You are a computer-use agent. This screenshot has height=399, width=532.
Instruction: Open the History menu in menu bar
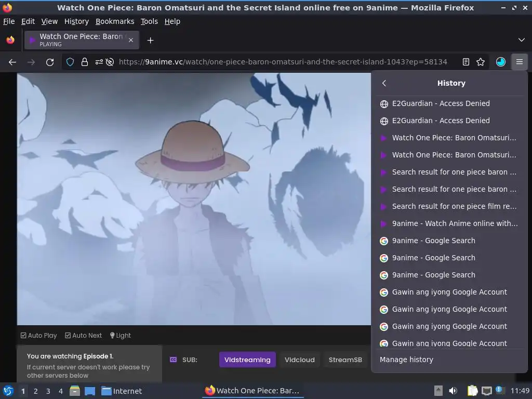coord(76,21)
